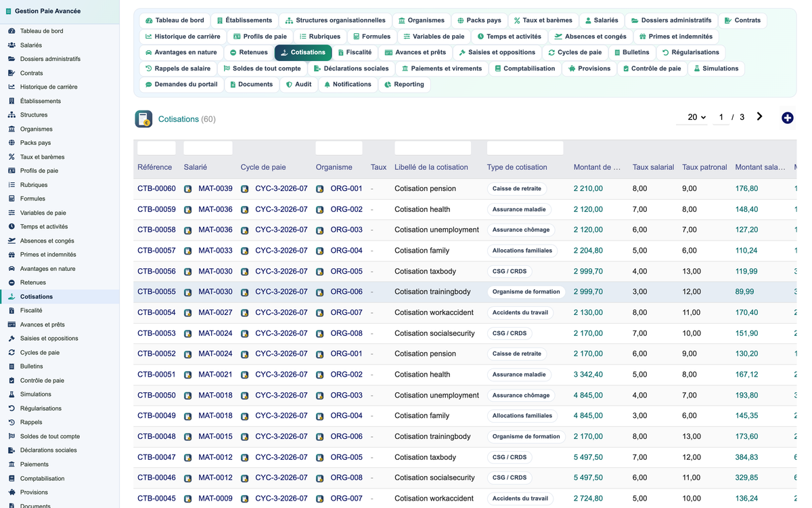Viewport: 812px width, 508px height.
Task: Click Provisions piggy bank icon in sidebar
Action: click(x=12, y=492)
